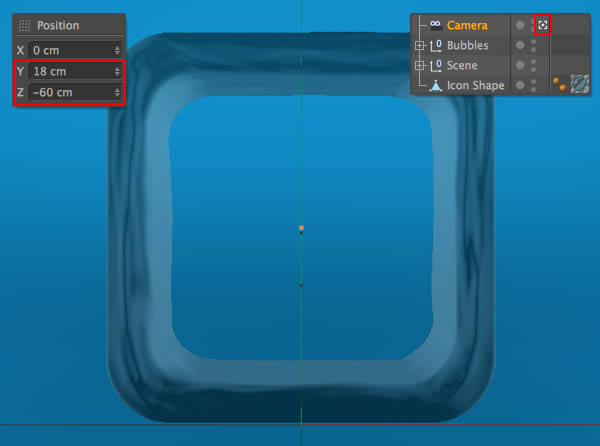Toggle the Bubbles visibility dots
Image resolution: width=600 pixels, height=446 pixels.
(533, 46)
